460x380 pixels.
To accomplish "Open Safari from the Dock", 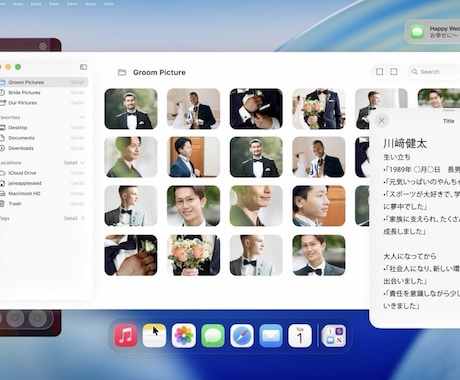I will 242,335.
